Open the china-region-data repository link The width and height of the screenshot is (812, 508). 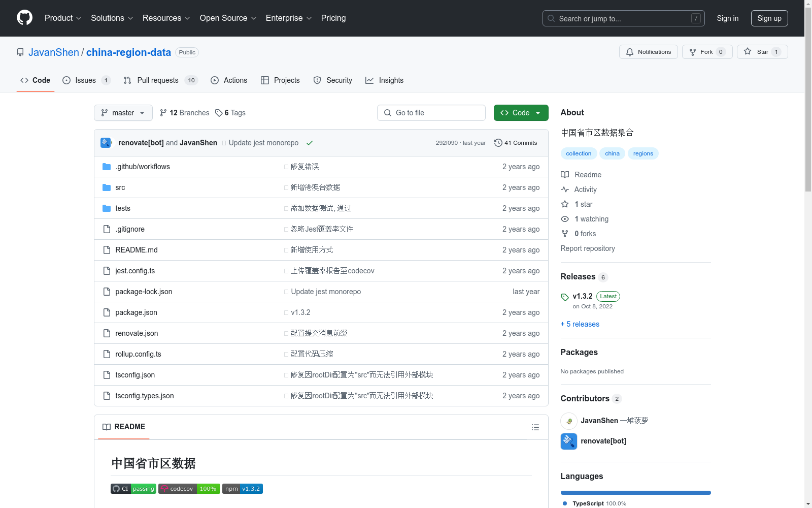point(128,52)
